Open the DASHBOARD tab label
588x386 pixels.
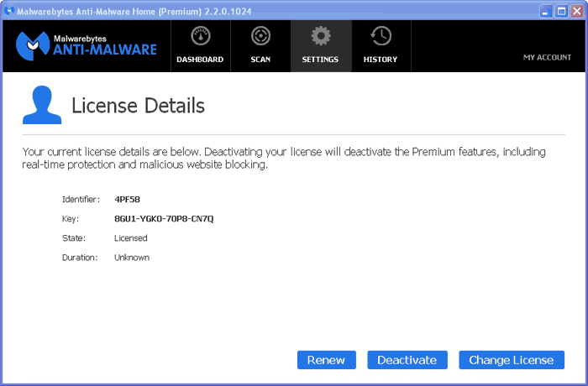tap(200, 60)
